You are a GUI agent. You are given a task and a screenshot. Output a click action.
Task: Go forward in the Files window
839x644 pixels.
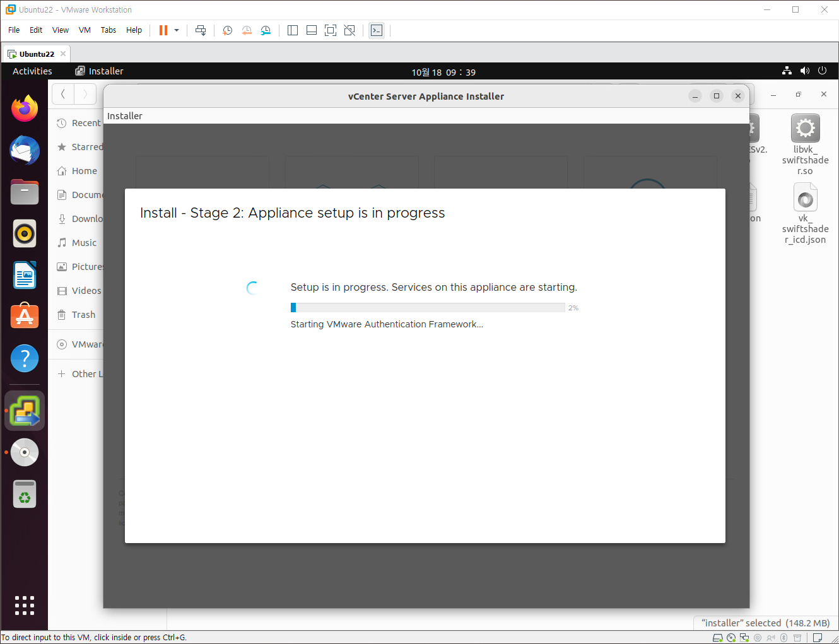click(85, 95)
